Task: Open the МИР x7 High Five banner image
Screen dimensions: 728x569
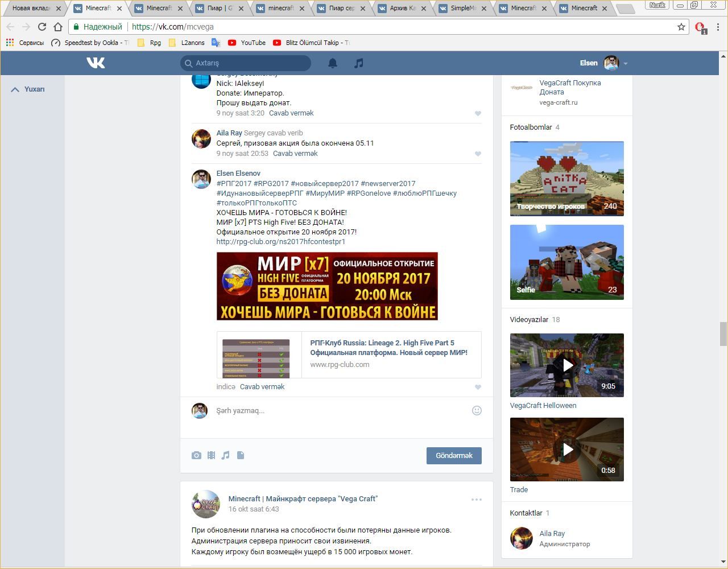Action: click(327, 286)
